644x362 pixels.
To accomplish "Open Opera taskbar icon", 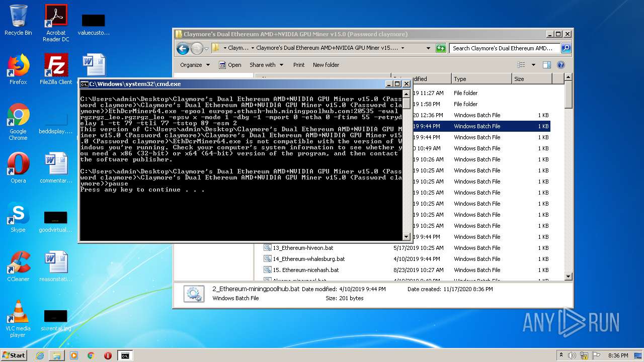I will [108, 355].
